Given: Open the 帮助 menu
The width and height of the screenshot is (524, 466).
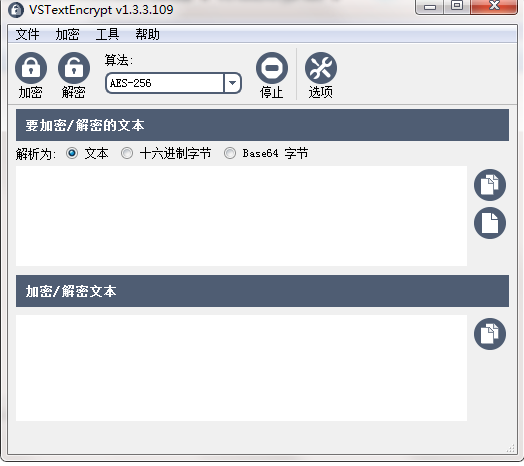Looking at the screenshot, I should (x=147, y=34).
